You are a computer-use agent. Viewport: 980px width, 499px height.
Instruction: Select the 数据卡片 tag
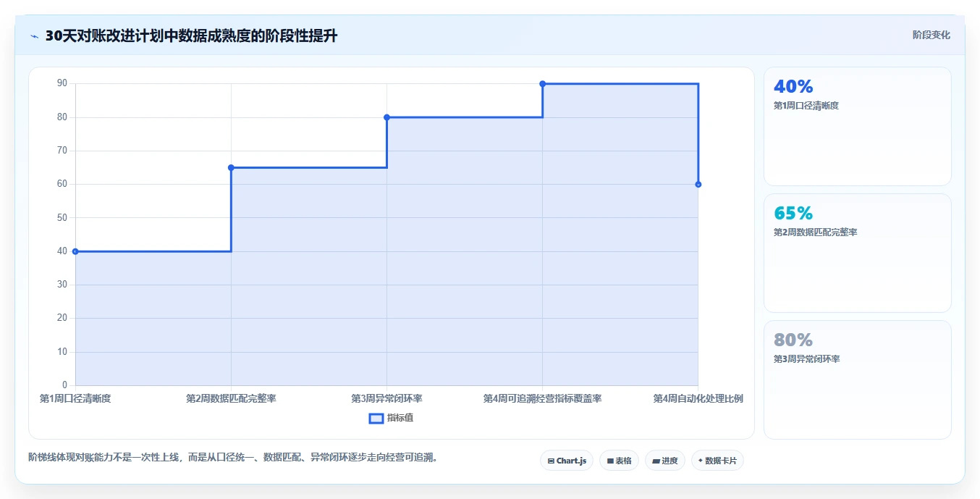coord(717,461)
